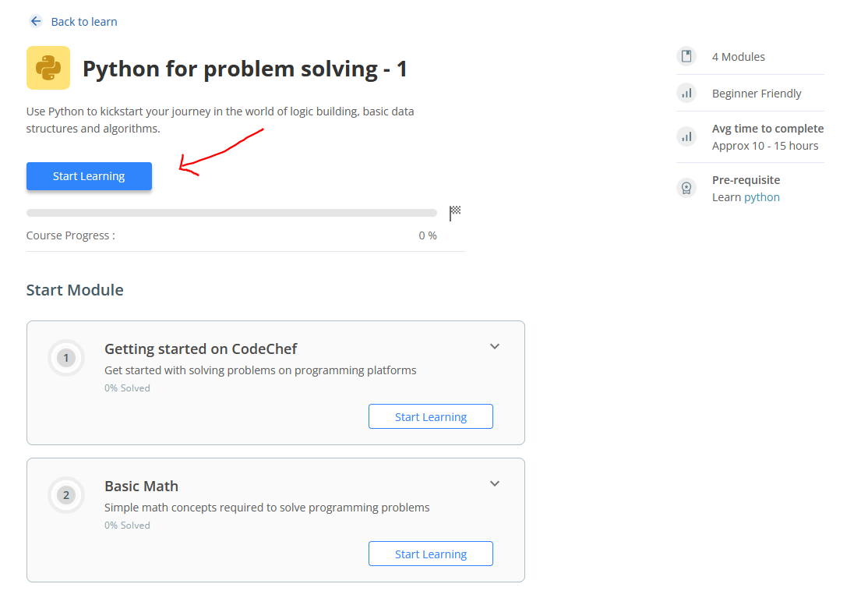Click the Modules book icon in the sidebar
The height and width of the screenshot is (591, 868).
coord(686,55)
